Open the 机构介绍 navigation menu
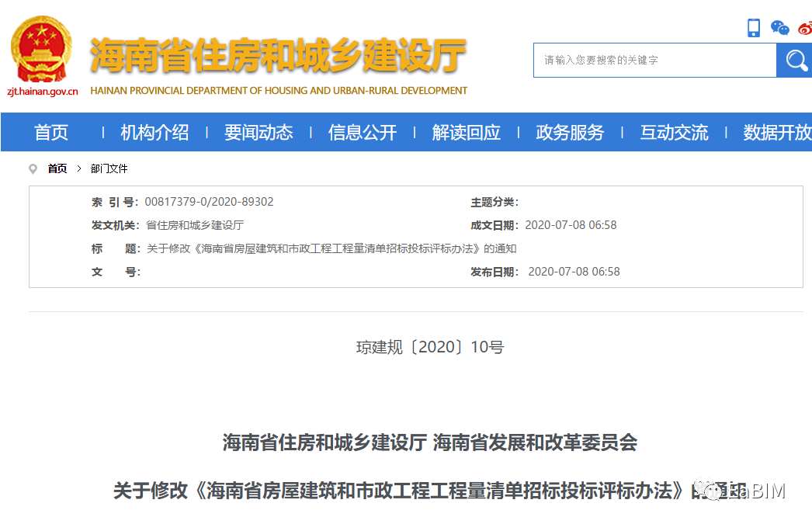 coord(154,133)
